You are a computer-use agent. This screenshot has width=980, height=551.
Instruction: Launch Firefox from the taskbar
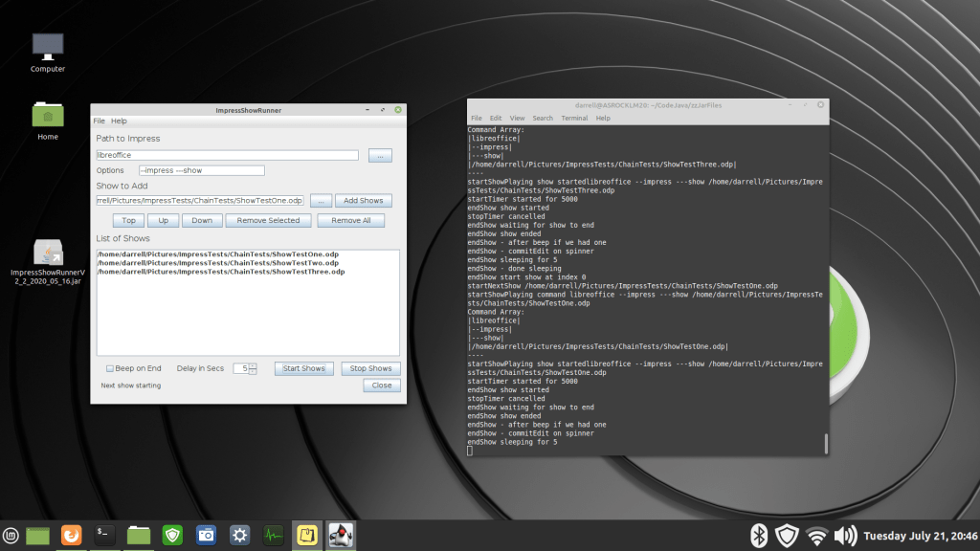[71, 536]
